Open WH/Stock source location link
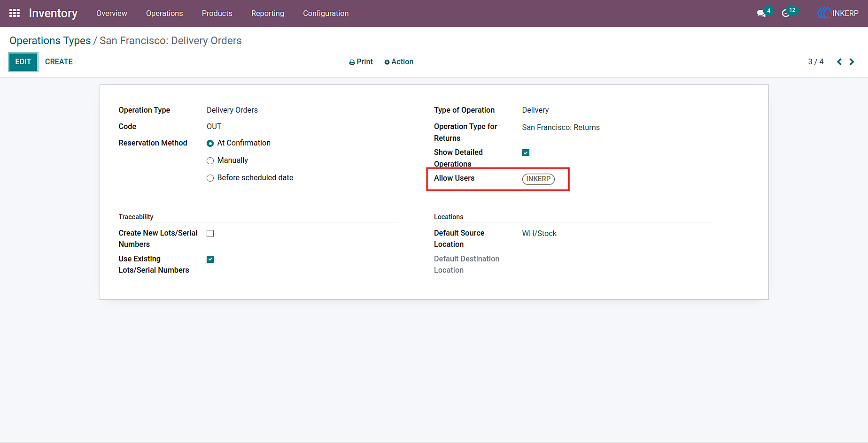868x443 pixels. pos(539,234)
